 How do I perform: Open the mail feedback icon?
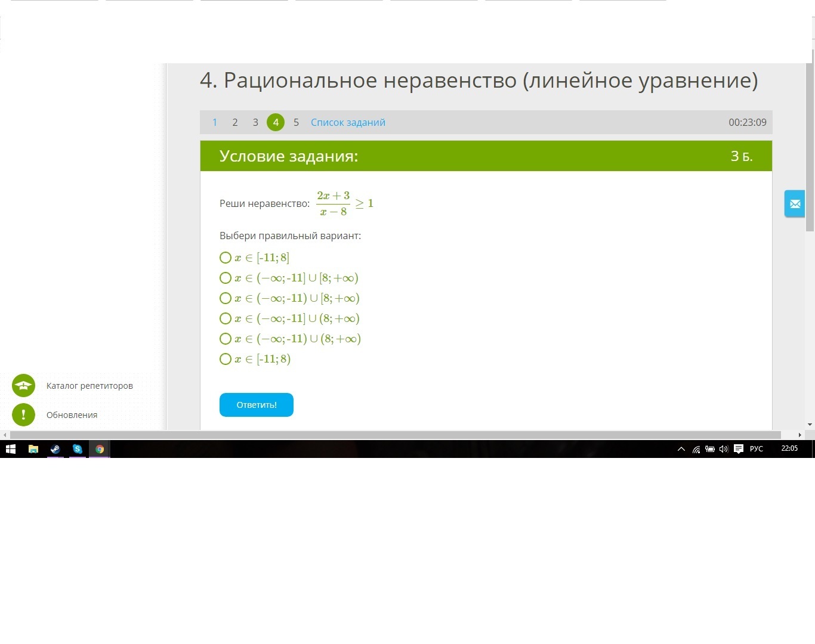(795, 204)
